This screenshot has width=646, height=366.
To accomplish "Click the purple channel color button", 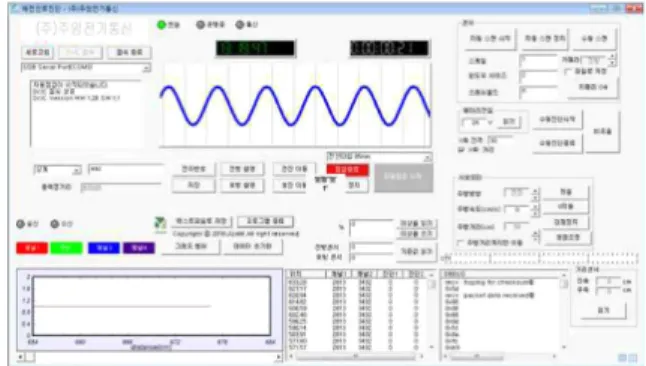I will (x=139, y=248).
